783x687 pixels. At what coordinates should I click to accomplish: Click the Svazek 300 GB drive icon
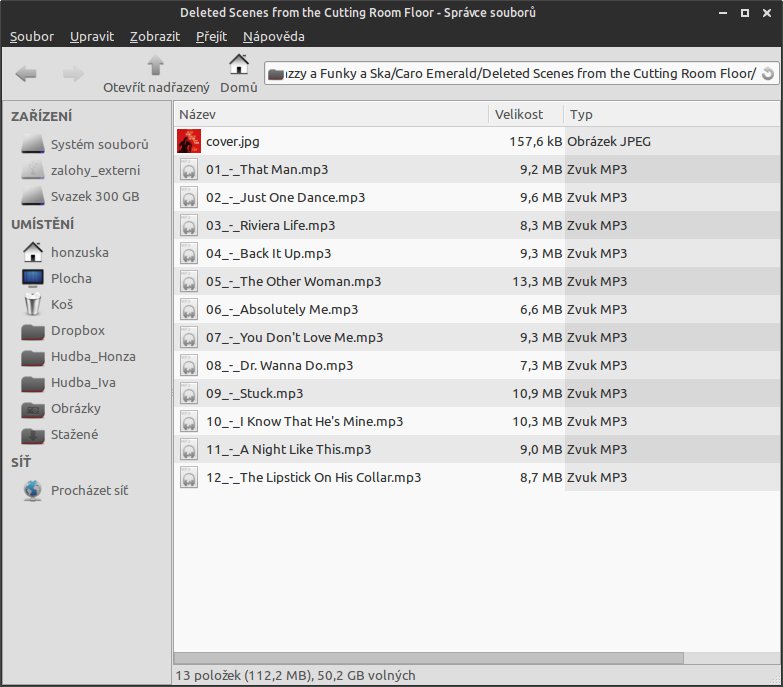click(33, 196)
